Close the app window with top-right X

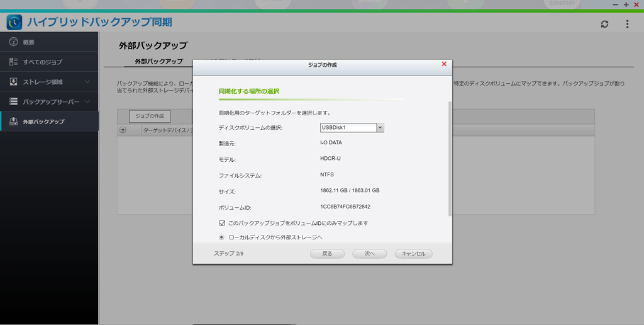point(636,4)
